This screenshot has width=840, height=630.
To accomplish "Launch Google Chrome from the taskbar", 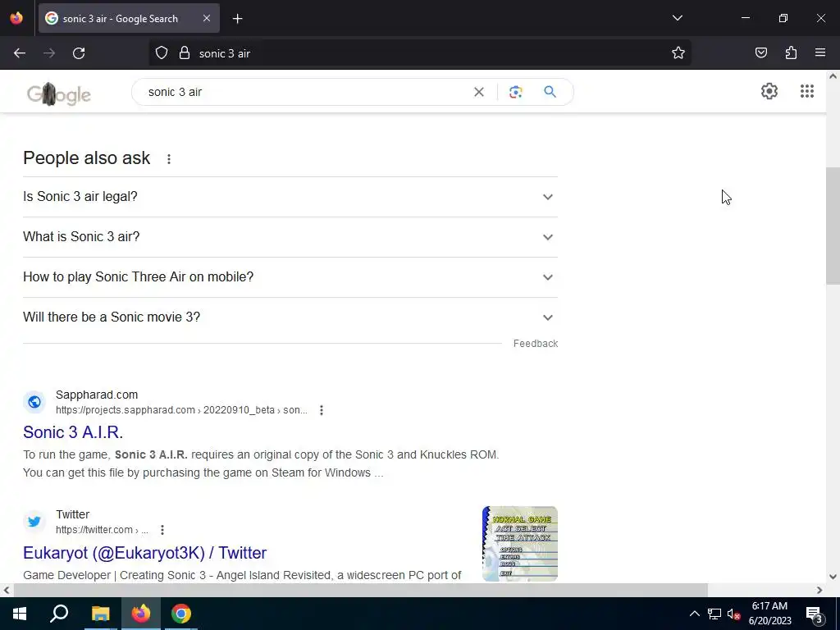I will pyautogui.click(x=181, y=614).
